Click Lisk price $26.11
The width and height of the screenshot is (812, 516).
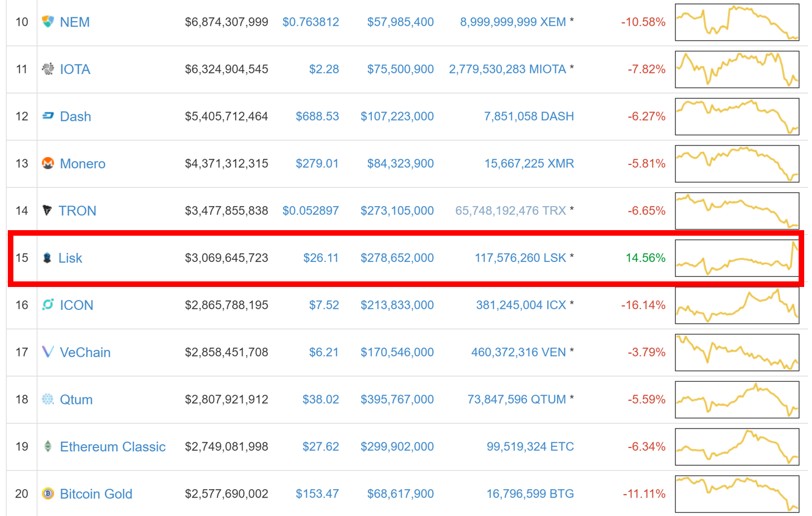321,258
